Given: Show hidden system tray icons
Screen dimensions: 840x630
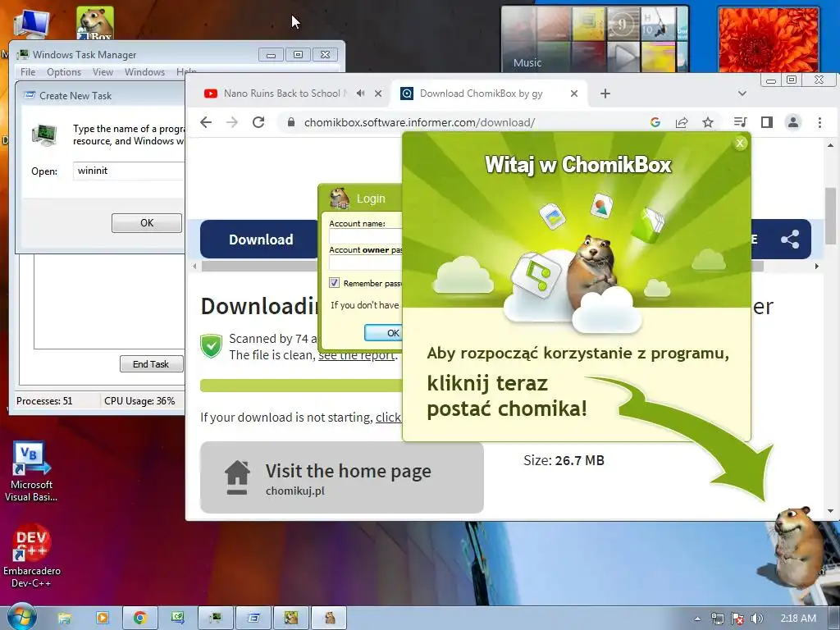Looking at the screenshot, I should [697, 619].
